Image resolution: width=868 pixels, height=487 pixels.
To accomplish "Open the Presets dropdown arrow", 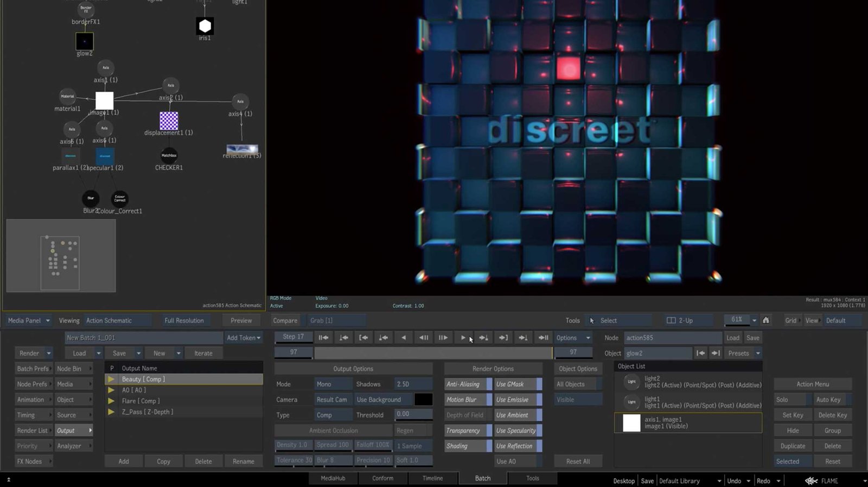I will [x=758, y=353].
